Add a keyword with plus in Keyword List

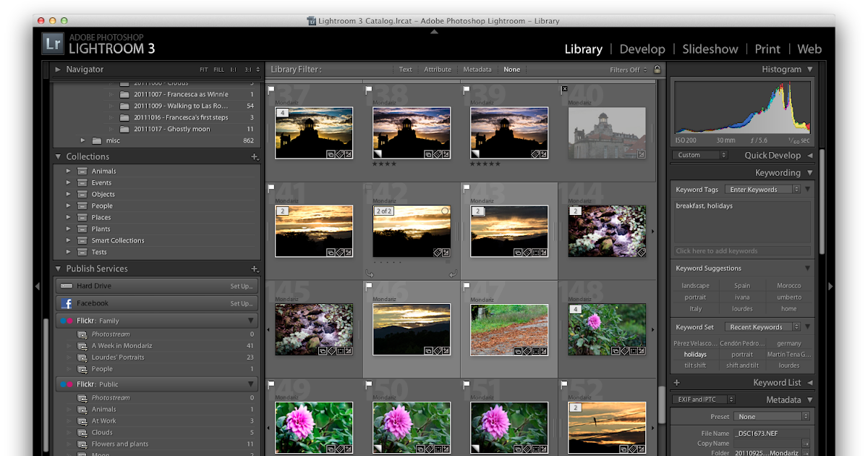677,383
